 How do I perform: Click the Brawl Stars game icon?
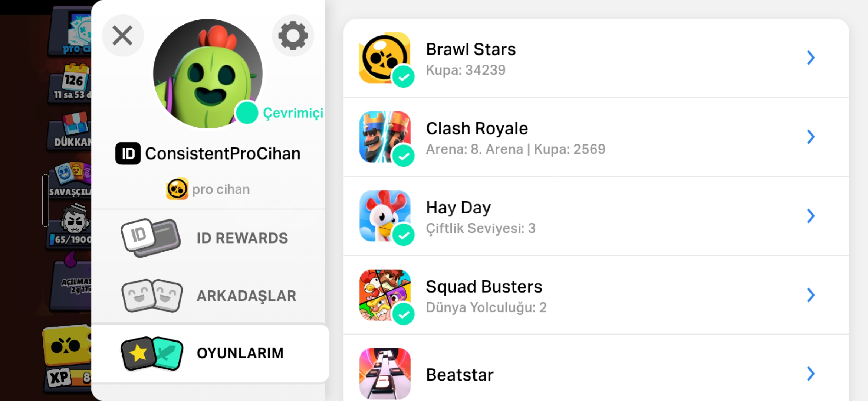[385, 58]
